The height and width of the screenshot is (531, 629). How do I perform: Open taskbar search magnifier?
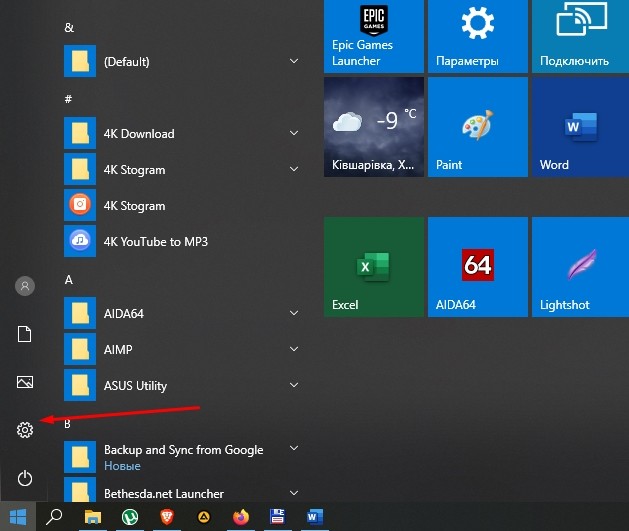coord(54,517)
